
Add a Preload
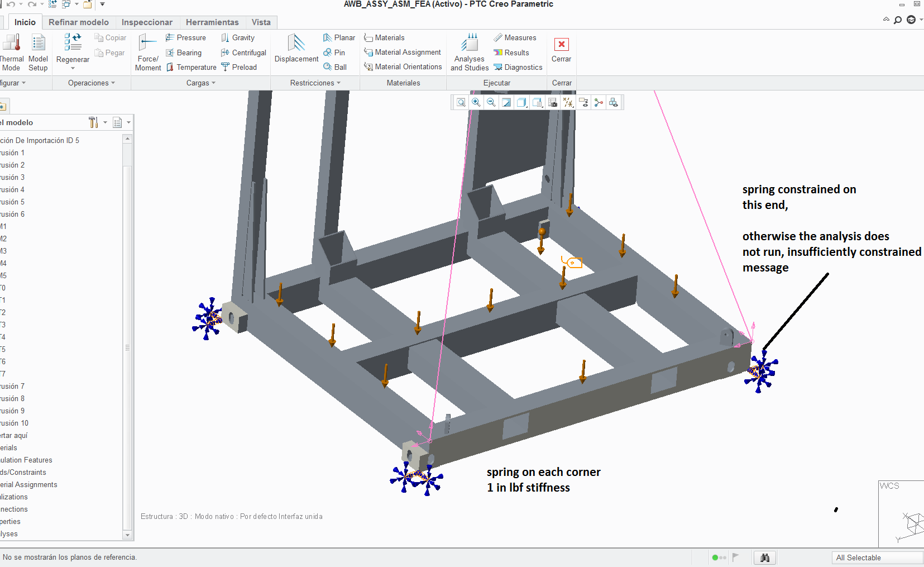(239, 67)
